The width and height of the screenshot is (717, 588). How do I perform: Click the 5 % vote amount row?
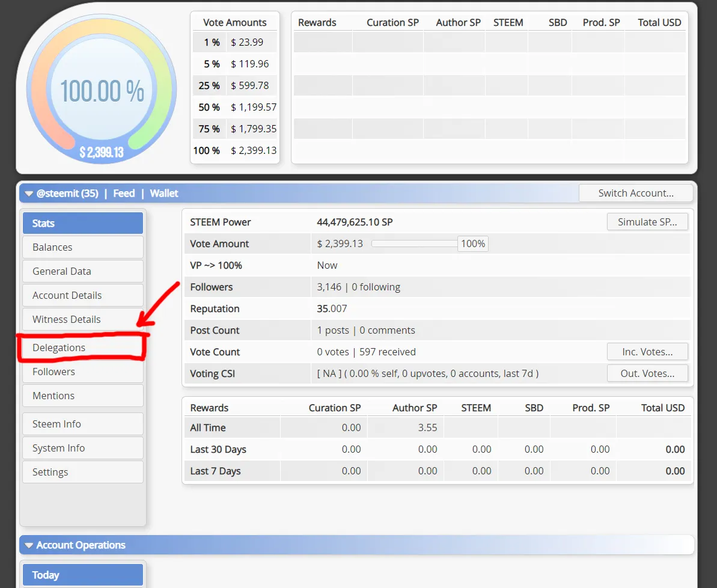click(x=235, y=64)
